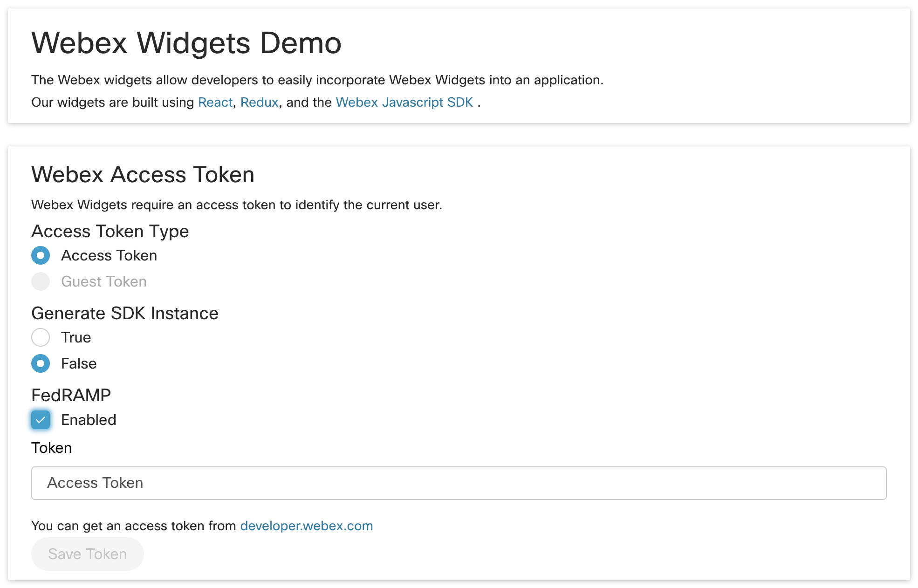The height and width of the screenshot is (588, 918).
Task: Select the Guest Token radio button
Action: click(x=41, y=281)
